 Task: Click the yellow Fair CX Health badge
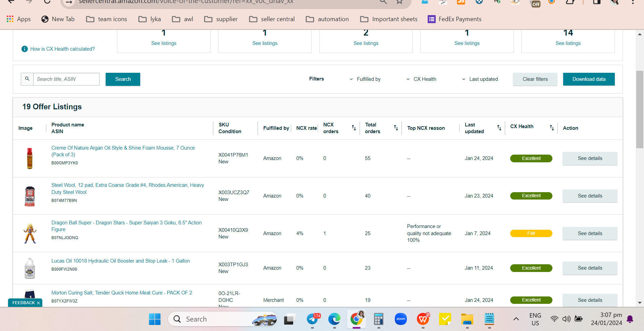tap(531, 233)
